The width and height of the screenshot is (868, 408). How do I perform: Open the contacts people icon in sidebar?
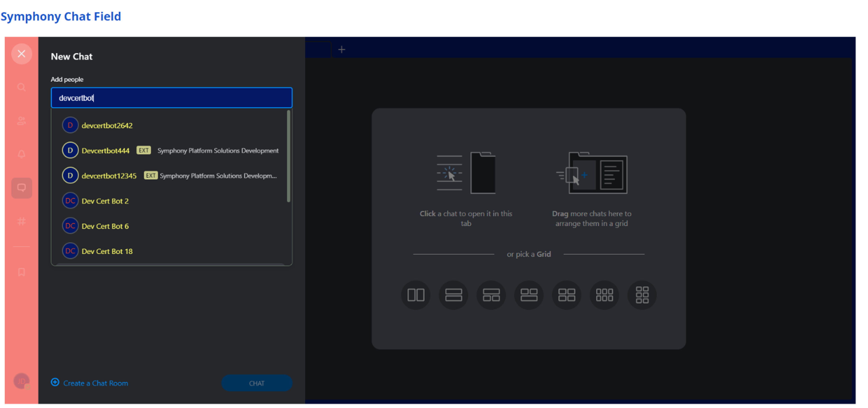[x=21, y=121]
